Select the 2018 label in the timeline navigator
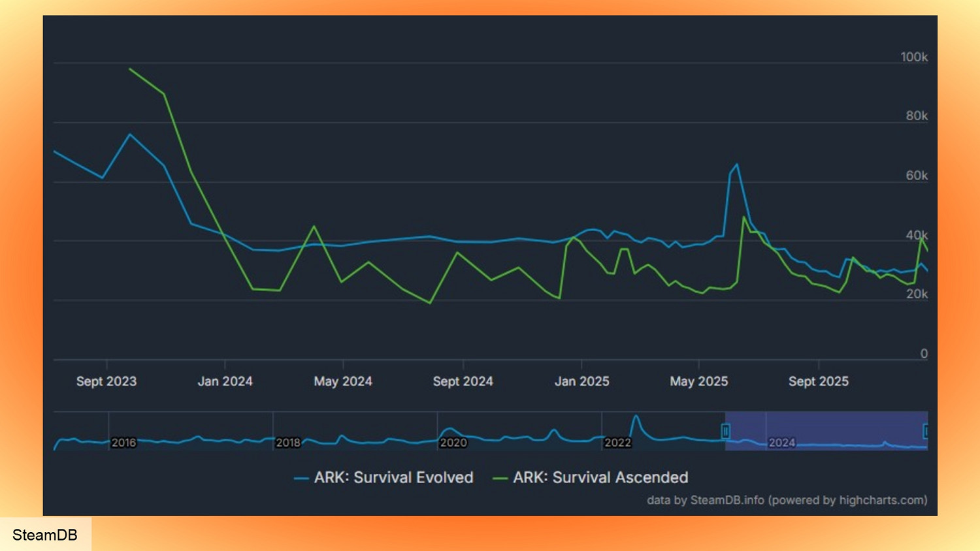The image size is (980, 551). (288, 443)
